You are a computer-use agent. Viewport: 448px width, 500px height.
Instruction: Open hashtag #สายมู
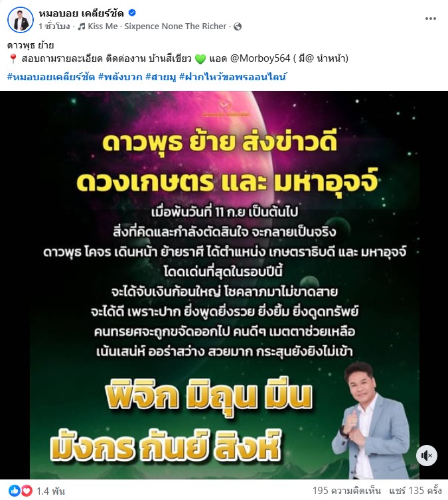[x=161, y=77]
